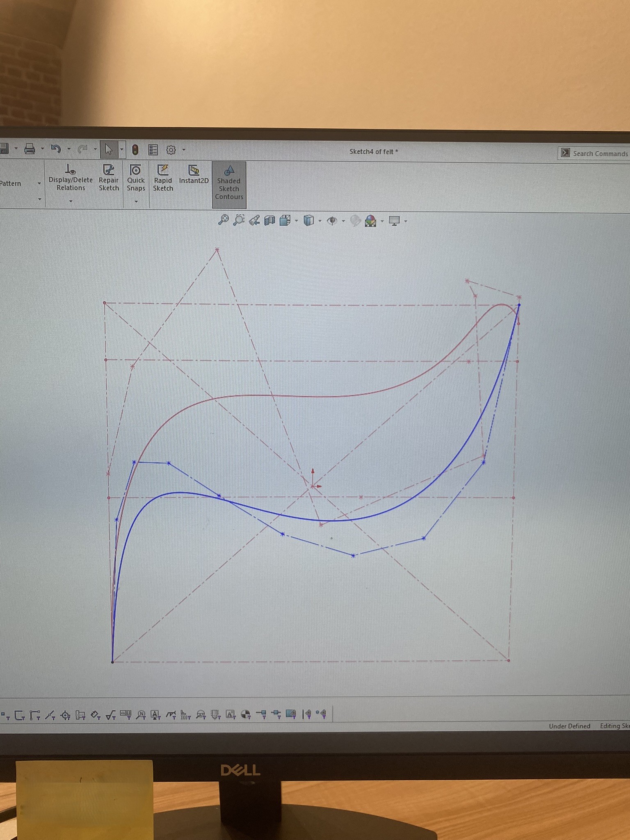Click the Repair Sketch tool

point(109,178)
